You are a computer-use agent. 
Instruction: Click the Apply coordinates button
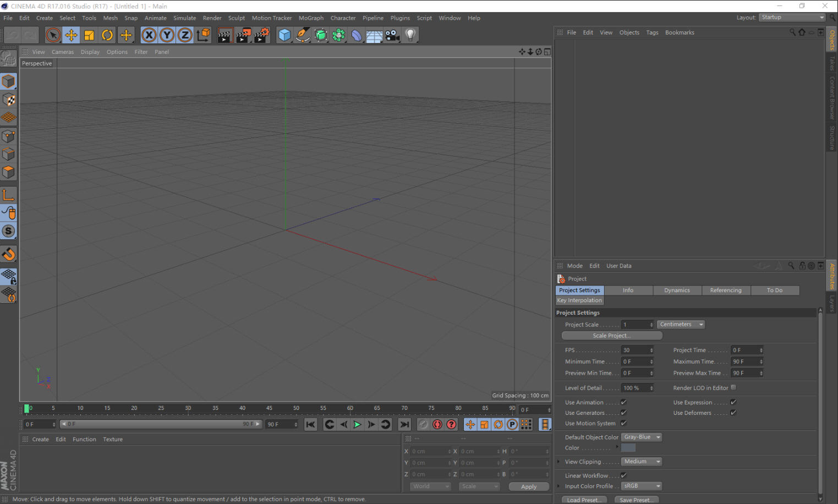point(529,486)
